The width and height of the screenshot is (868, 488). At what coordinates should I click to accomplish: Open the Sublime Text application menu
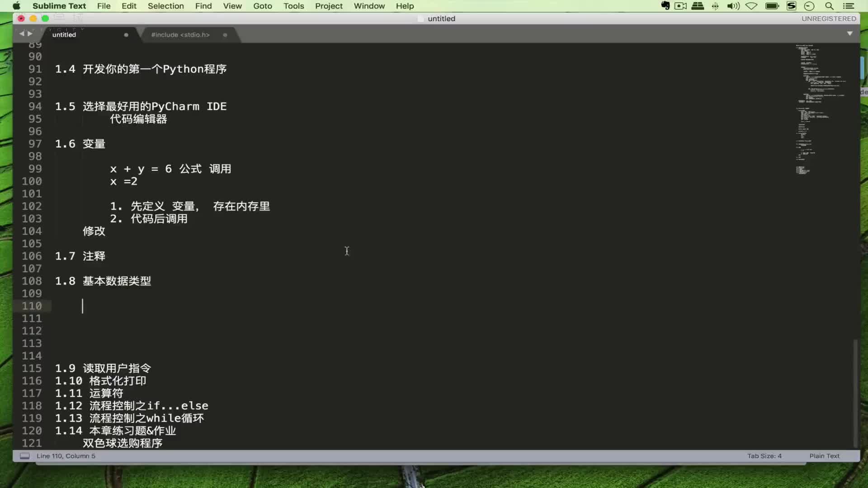tap(59, 6)
